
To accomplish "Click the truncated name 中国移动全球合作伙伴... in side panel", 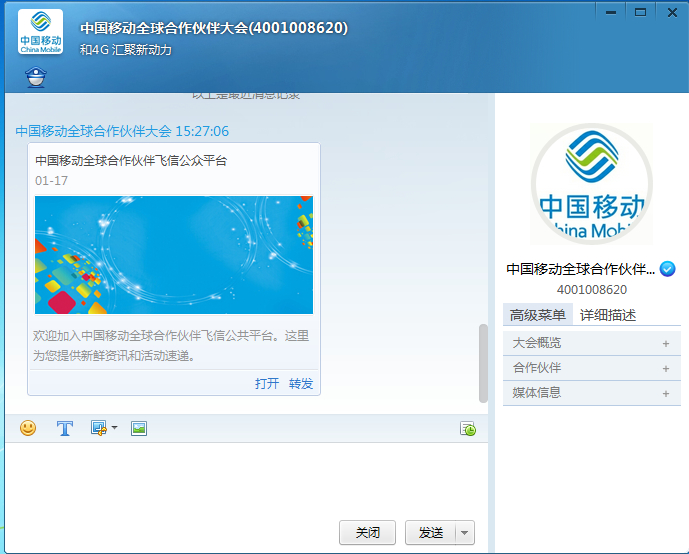I will coord(580,268).
